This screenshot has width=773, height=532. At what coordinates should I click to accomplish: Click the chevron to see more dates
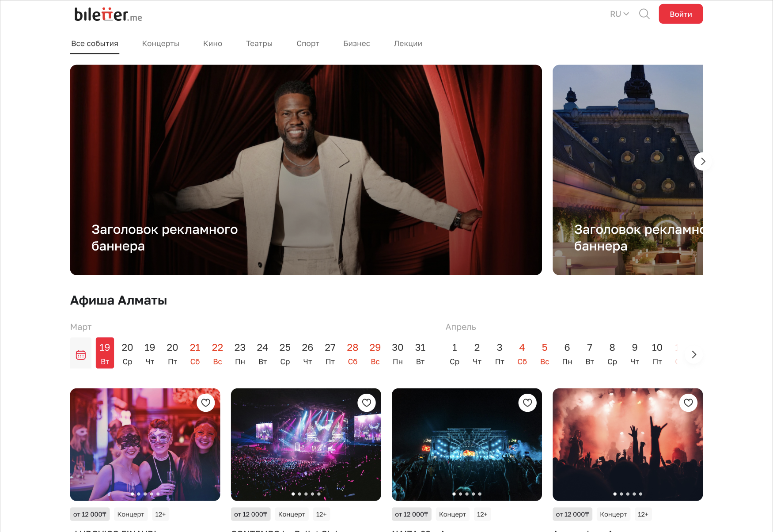(693, 354)
